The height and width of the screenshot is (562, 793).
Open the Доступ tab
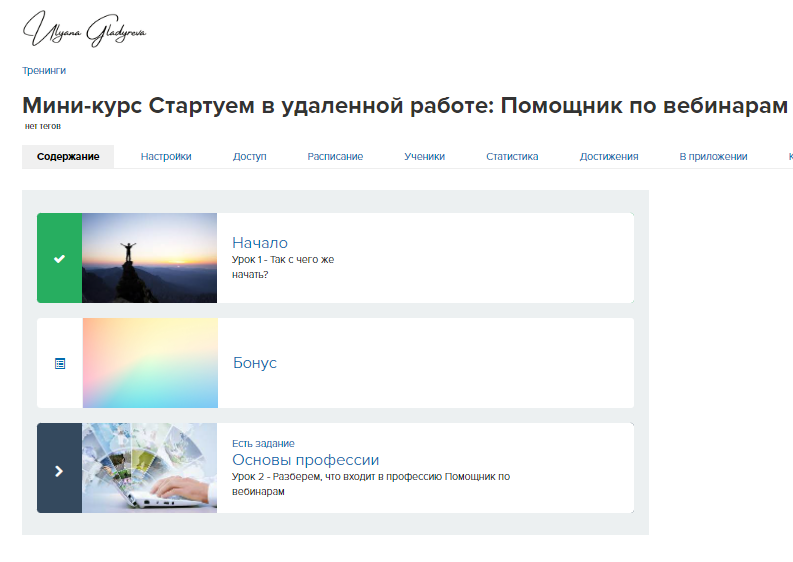pos(249,156)
